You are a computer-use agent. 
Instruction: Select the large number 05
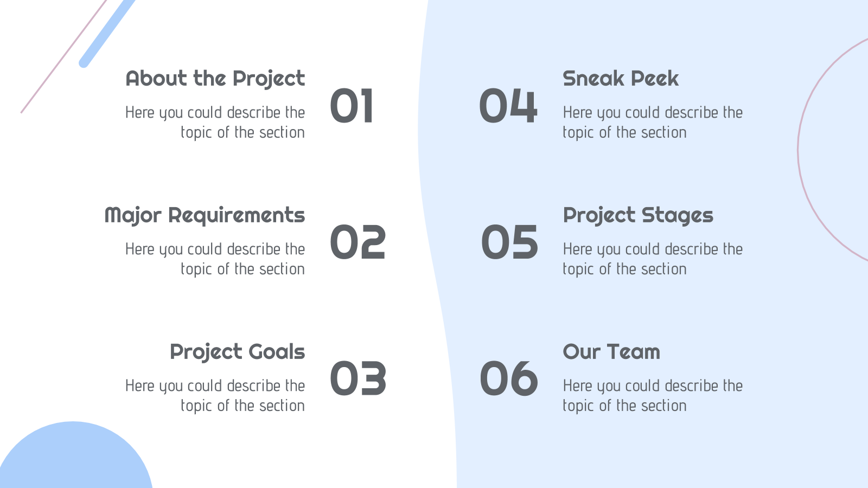(x=509, y=242)
